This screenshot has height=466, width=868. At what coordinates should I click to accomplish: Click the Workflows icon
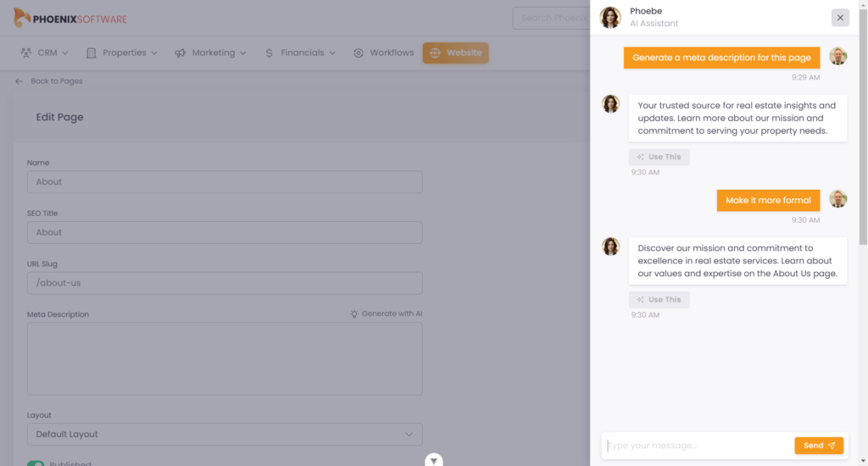(x=359, y=53)
